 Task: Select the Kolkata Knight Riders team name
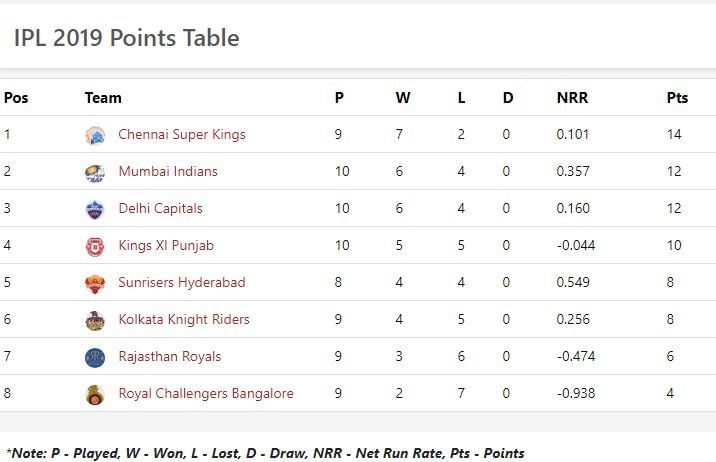[x=183, y=319]
